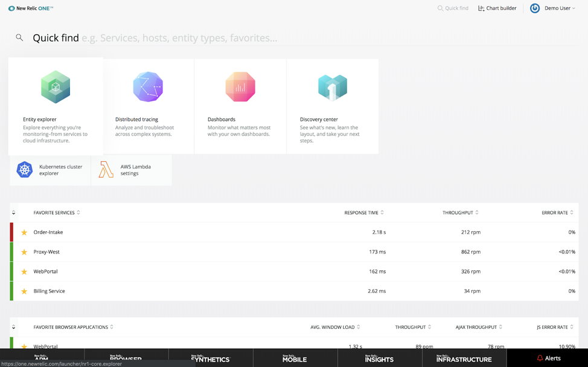588x367 pixels.
Task: Collapse the Favorite Browser Applications table
Action: point(13,327)
